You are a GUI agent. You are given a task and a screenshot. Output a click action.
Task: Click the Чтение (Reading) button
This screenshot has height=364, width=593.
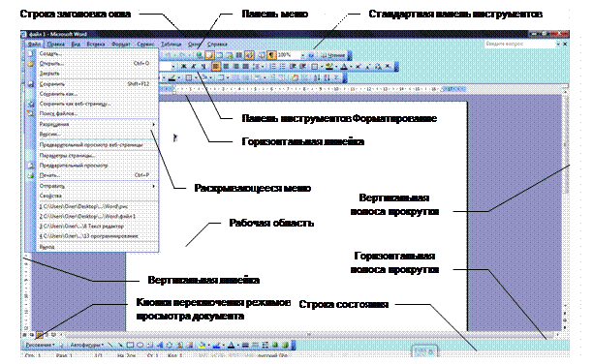click(333, 55)
